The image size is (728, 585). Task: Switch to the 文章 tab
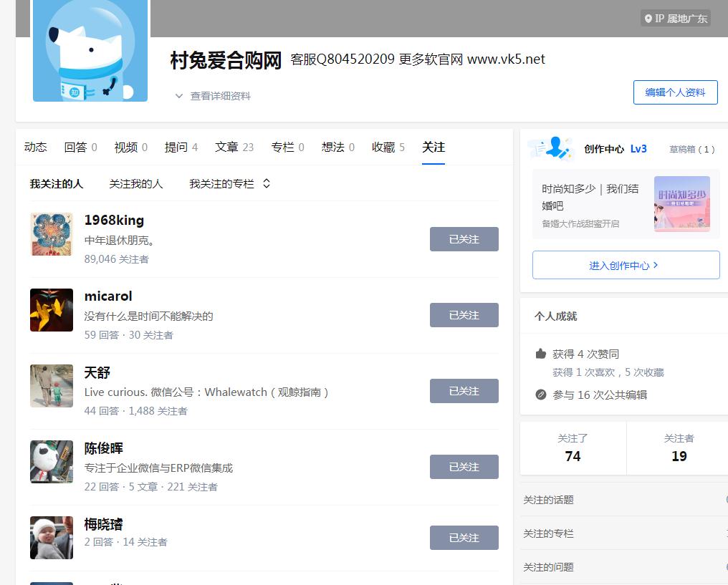(234, 147)
